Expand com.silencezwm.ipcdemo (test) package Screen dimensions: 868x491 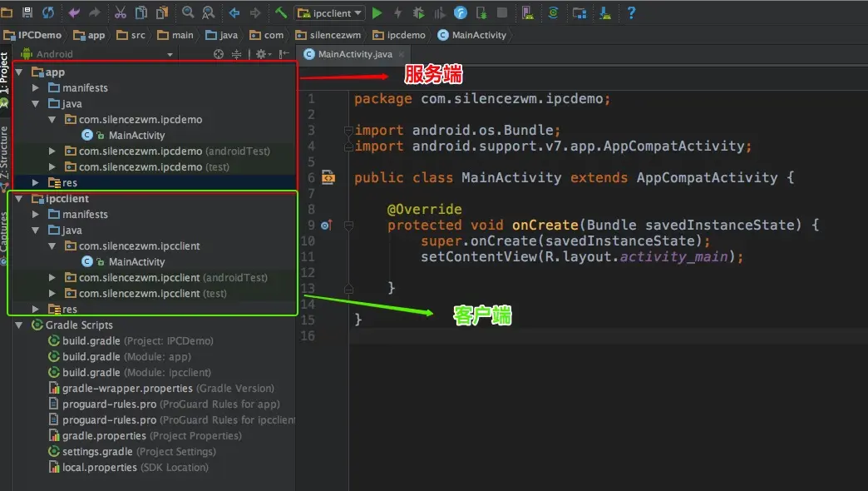[x=52, y=166]
